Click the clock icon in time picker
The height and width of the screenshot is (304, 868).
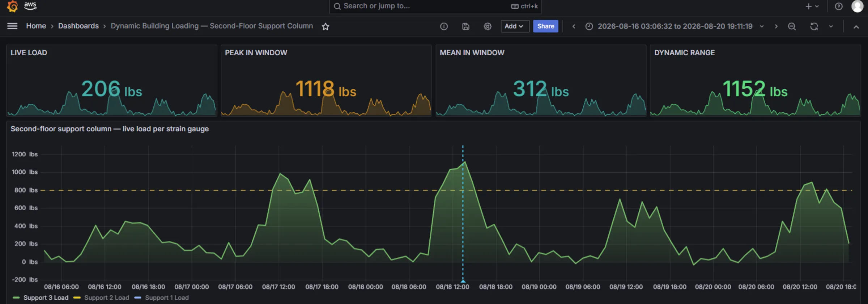(x=589, y=26)
